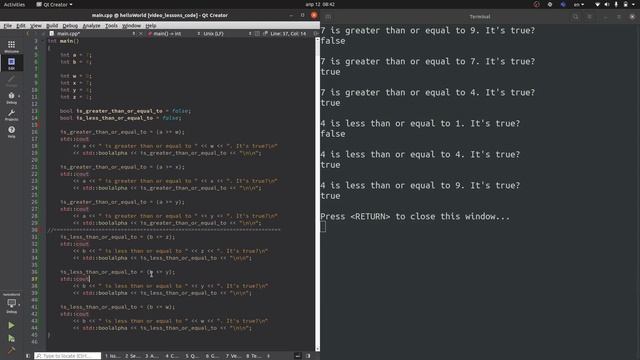Click Activities in the top bar

pyautogui.click(x=14, y=4)
